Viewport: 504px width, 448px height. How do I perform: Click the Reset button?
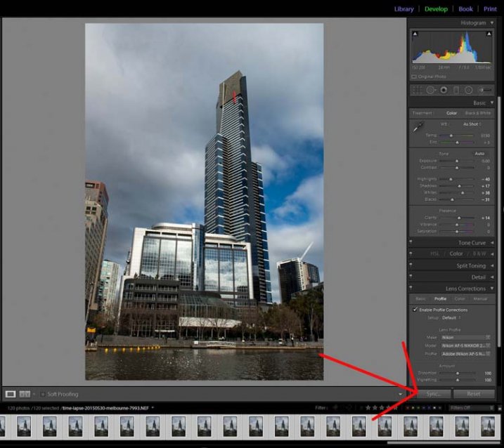pos(473,394)
